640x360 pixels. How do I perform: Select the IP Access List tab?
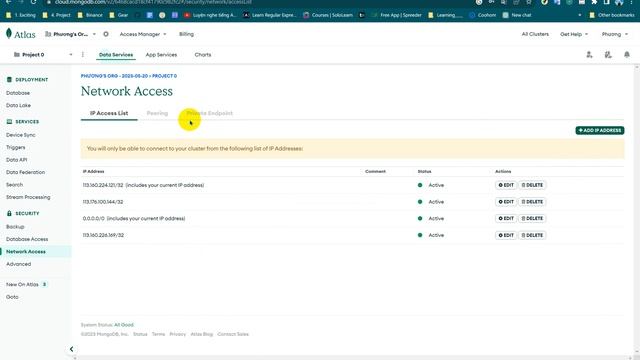pos(109,113)
